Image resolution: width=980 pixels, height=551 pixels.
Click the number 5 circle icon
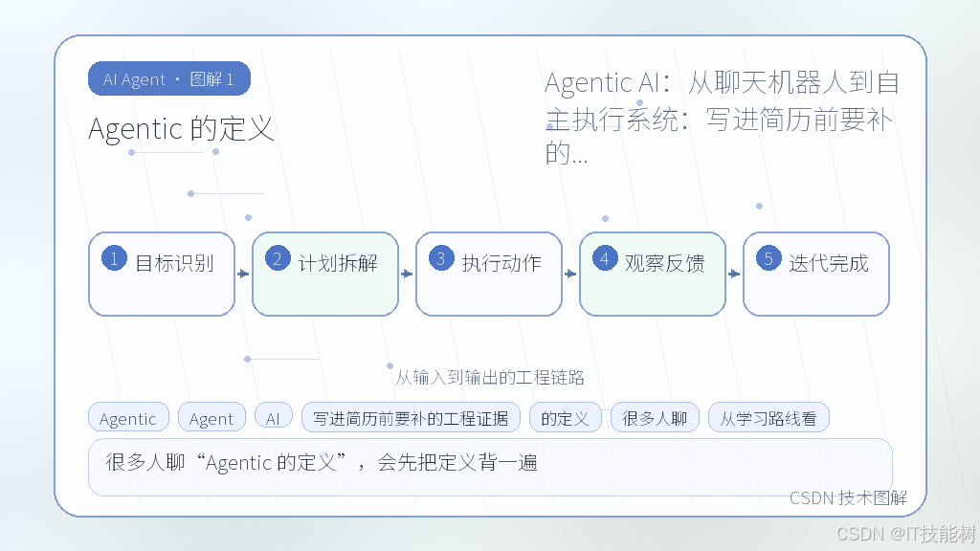768,258
